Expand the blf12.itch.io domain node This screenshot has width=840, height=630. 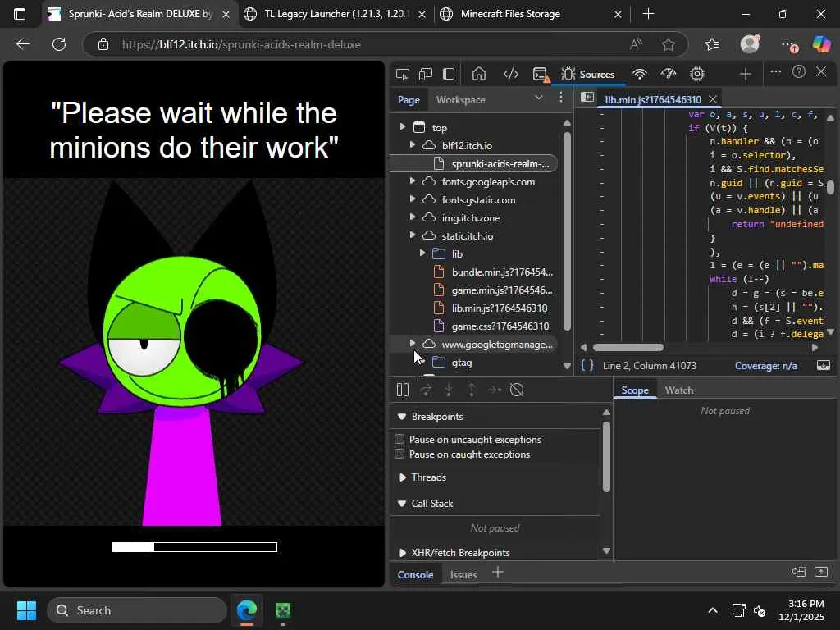click(x=413, y=145)
